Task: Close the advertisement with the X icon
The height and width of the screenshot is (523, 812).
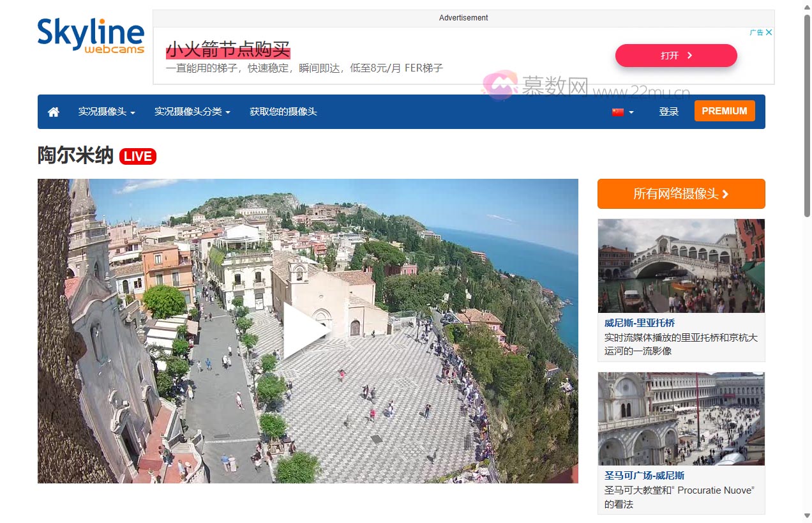Action: (768, 32)
